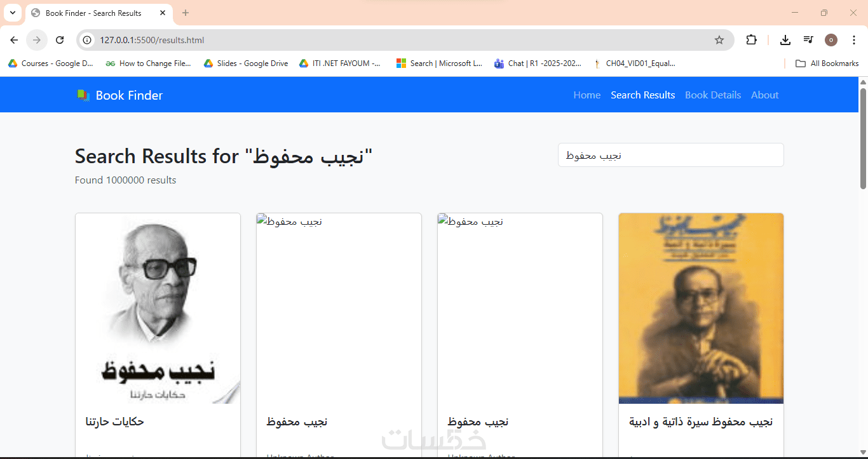Open the tab search dropdown arrow
Screen dimensions: 868x459
click(12, 13)
